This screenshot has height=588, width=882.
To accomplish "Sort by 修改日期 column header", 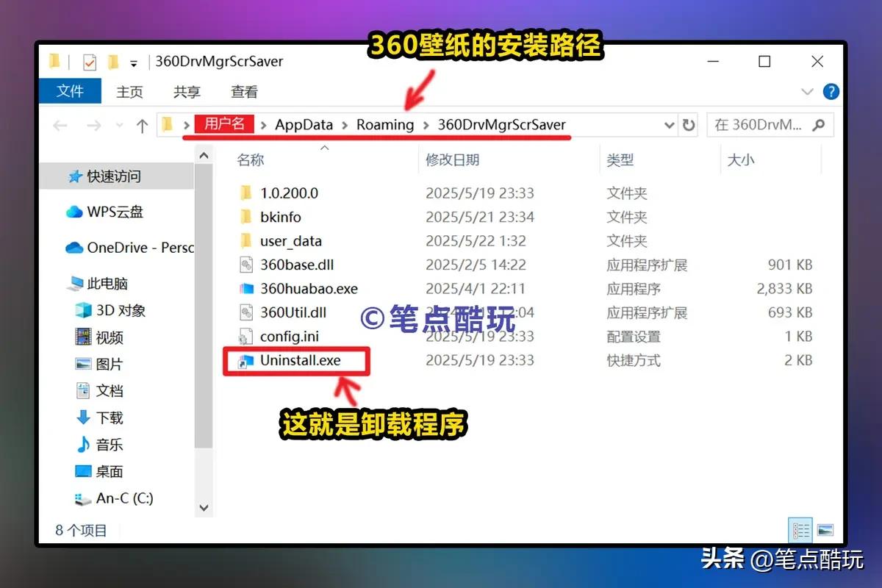I will pos(453,159).
